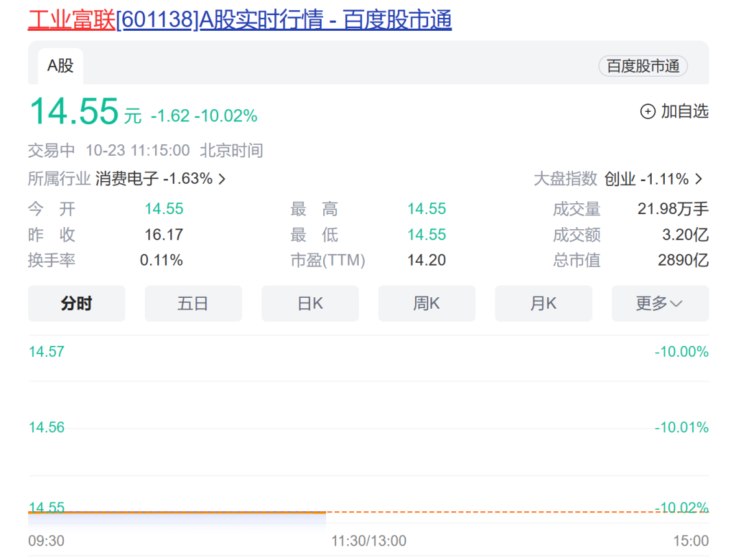
Task: Expand the 创业 index chevron arrow
Action: [x=698, y=179]
